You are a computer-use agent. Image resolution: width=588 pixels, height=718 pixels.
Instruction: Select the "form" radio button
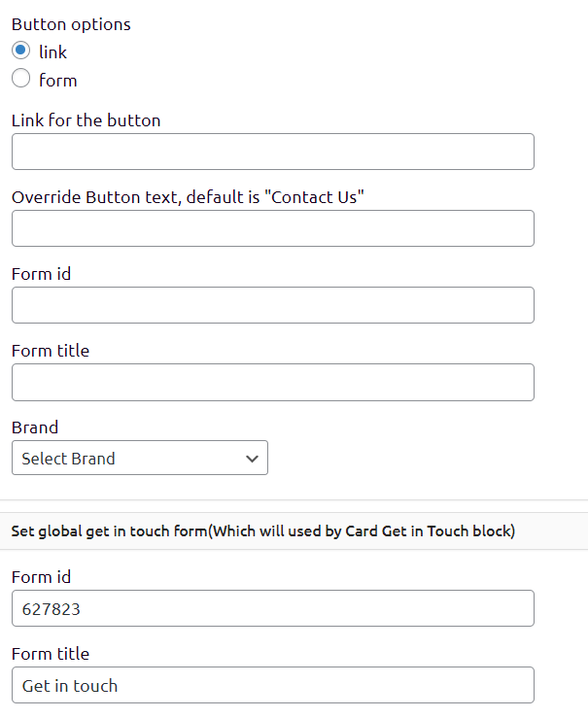(21, 80)
